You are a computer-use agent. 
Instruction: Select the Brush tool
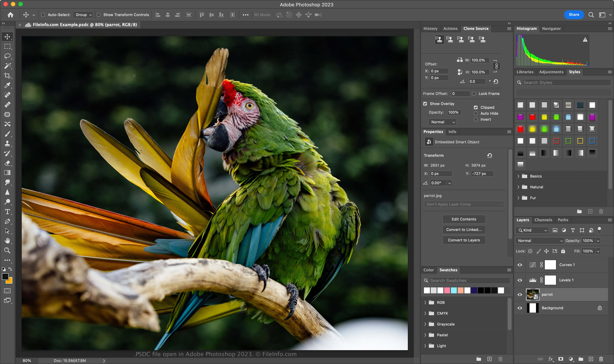(x=7, y=134)
